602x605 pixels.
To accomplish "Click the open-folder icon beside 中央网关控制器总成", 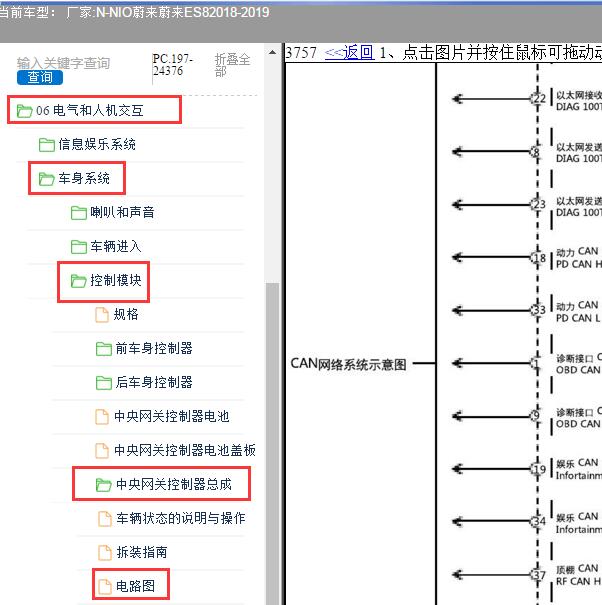I will point(104,485).
